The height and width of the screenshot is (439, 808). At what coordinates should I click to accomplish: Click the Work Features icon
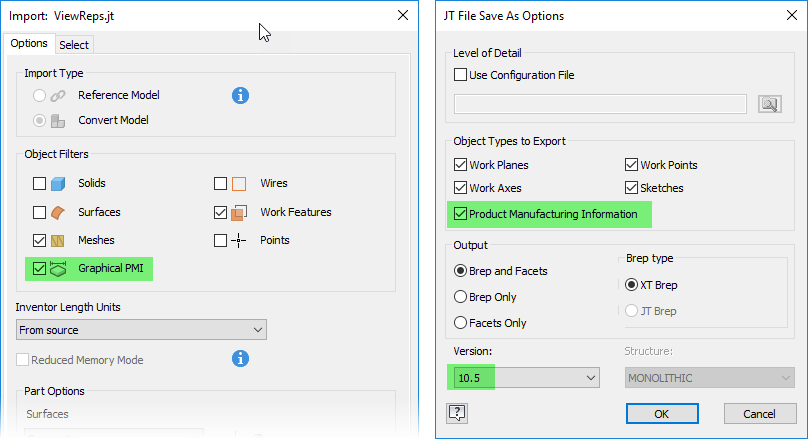(240, 212)
